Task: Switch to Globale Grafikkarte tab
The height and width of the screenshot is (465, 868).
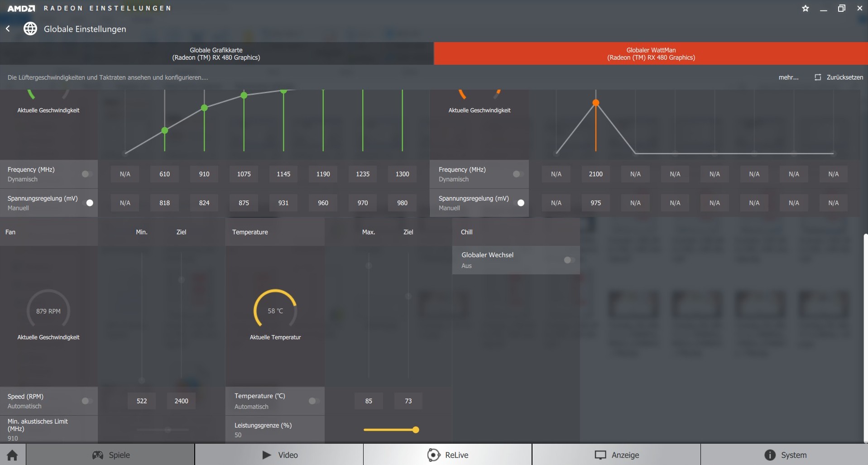Action: point(216,53)
